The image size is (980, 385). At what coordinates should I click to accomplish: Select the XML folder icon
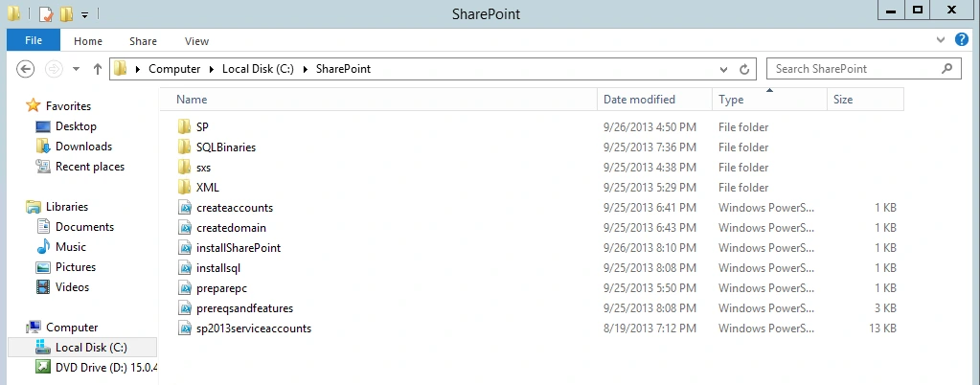[x=184, y=187]
